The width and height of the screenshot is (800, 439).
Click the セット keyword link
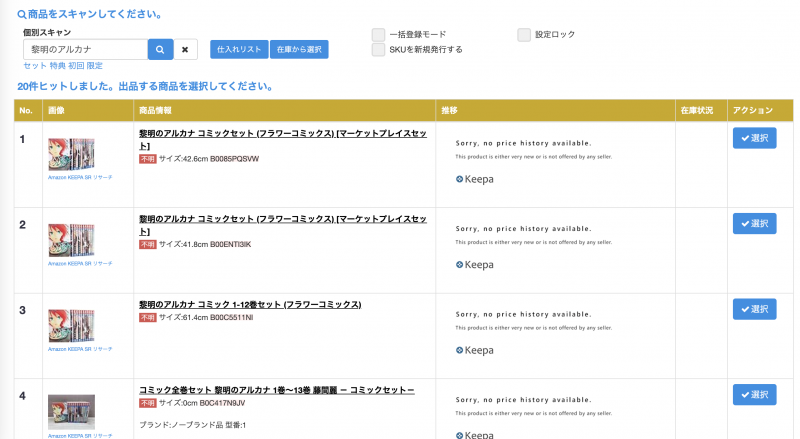tap(35, 66)
